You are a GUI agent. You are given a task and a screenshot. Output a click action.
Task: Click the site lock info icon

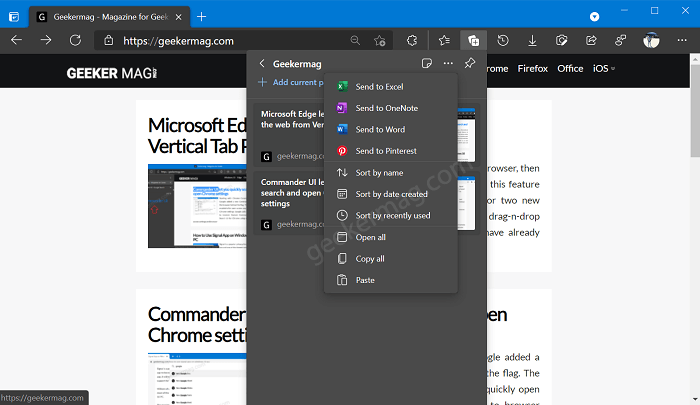(x=108, y=41)
